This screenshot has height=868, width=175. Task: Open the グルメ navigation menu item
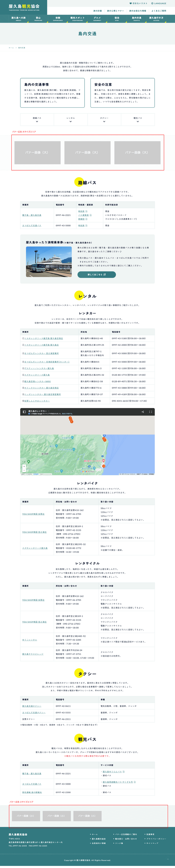tap(97, 19)
